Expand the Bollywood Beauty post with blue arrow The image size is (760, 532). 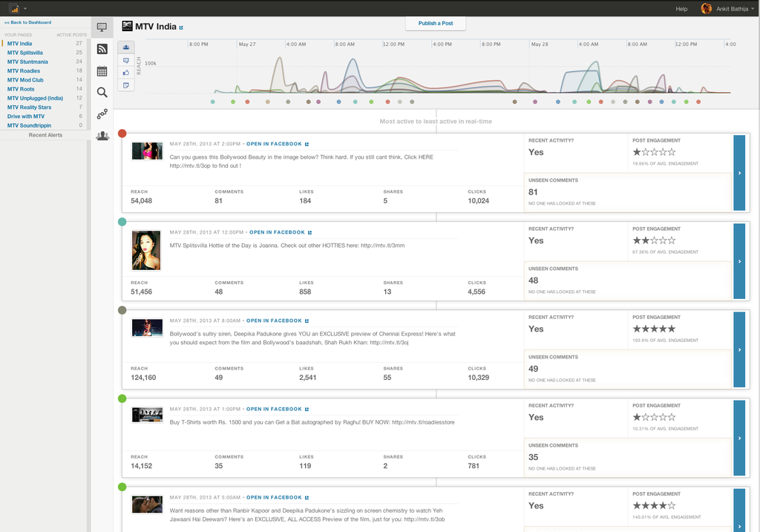point(739,173)
